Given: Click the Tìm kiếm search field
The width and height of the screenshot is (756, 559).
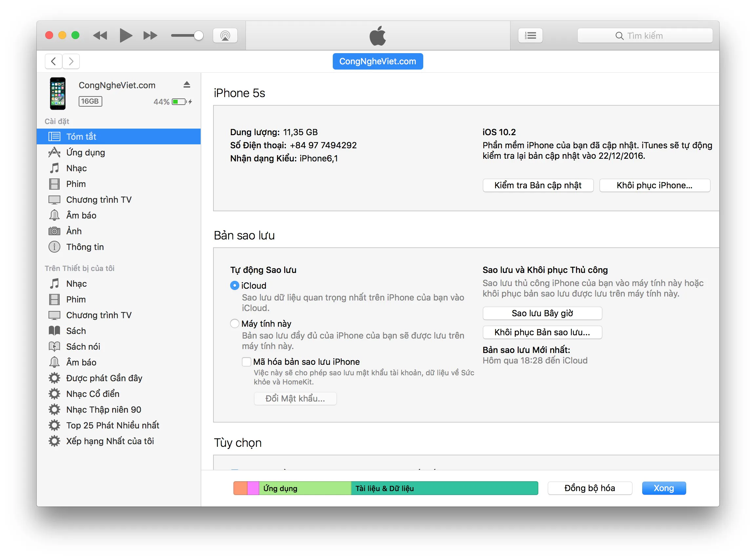Looking at the screenshot, I should click(x=645, y=35).
